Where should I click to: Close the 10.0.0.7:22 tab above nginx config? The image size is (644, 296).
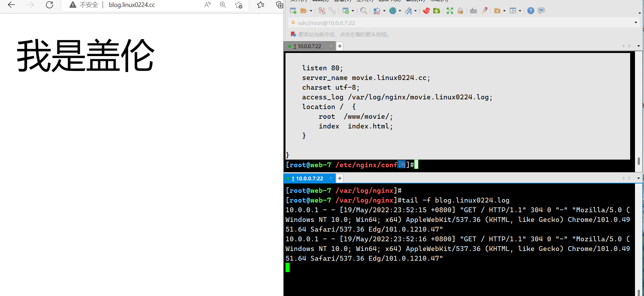(x=331, y=46)
